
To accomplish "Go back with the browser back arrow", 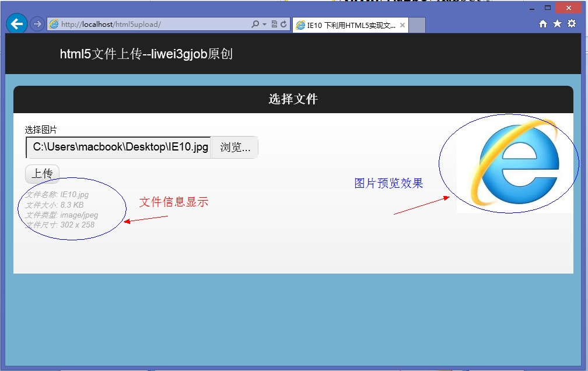I will tap(16, 24).
